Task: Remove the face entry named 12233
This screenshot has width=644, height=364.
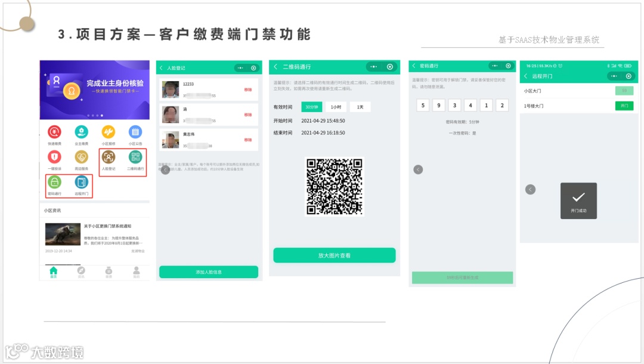Action: click(x=247, y=90)
